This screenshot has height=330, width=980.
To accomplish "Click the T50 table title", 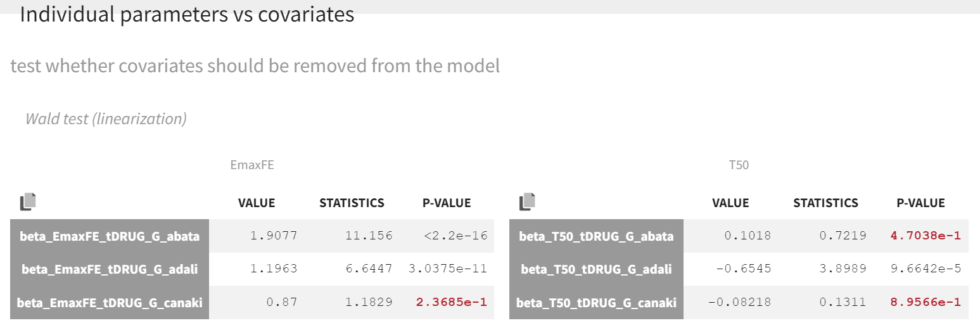I will click(739, 165).
